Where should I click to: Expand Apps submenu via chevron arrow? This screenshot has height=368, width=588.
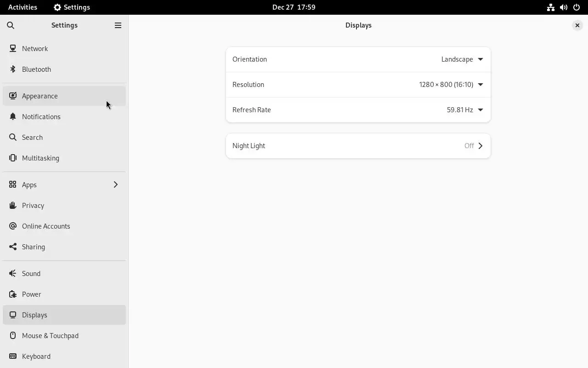tap(116, 184)
